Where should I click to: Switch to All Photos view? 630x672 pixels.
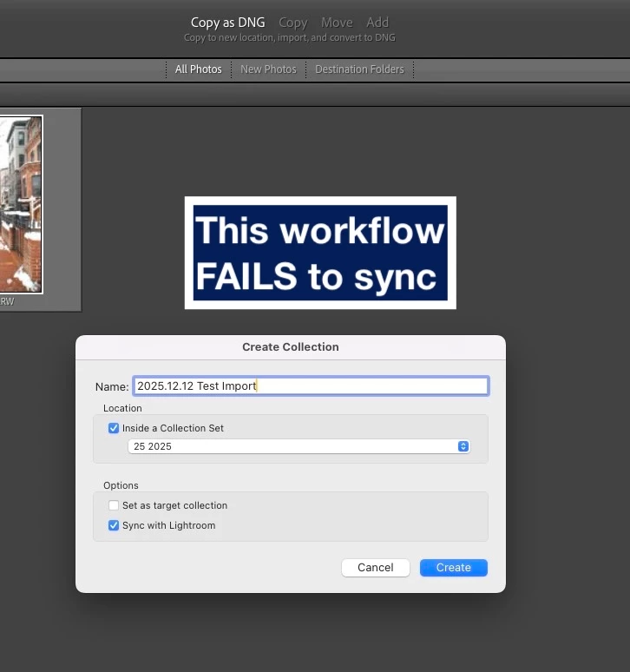pyautogui.click(x=199, y=69)
